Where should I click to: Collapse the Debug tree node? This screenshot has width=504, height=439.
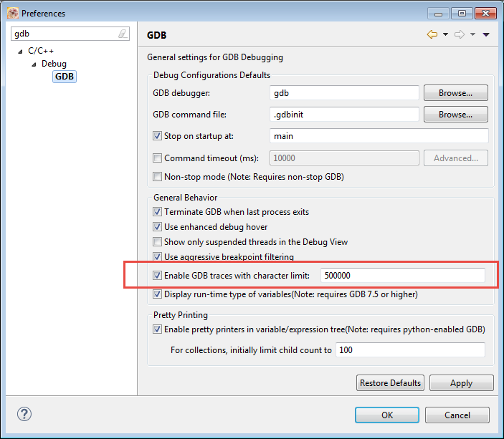(34, 64)
